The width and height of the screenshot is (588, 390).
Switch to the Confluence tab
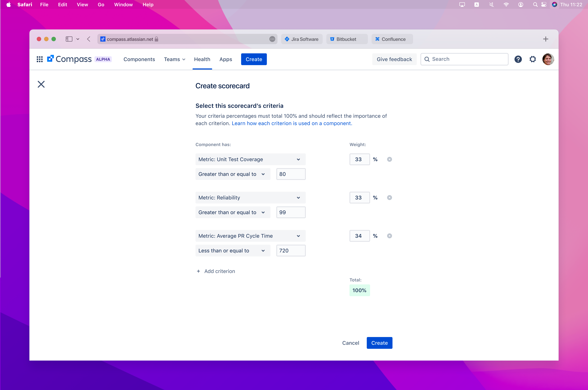tap(392, 39)
